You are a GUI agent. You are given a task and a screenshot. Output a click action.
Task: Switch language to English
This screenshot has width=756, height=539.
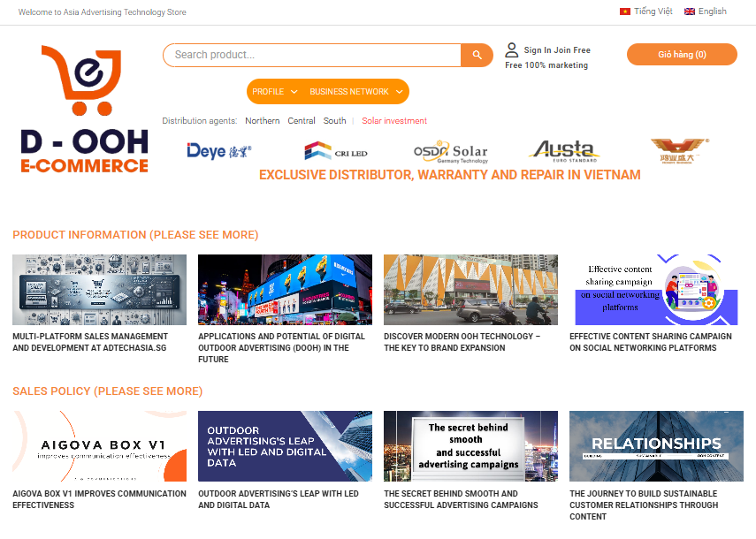[706, 11]
